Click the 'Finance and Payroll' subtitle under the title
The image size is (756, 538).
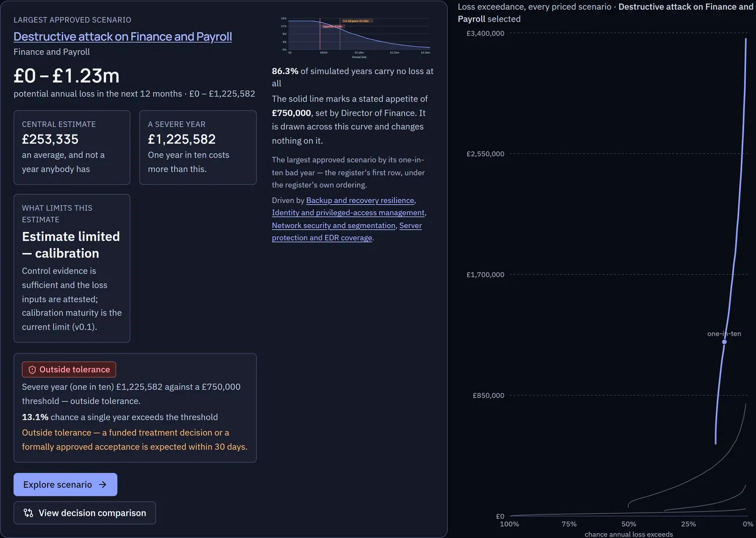pos(52,52)
